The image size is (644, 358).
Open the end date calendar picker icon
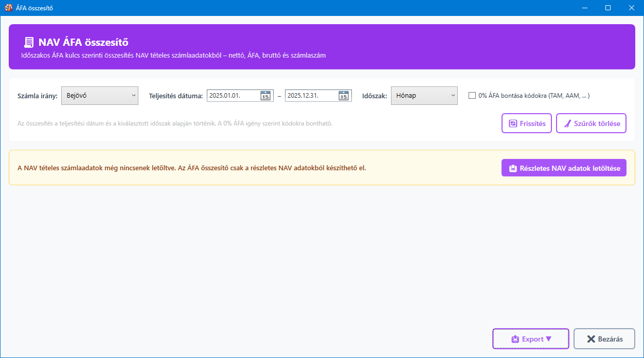tap(343, 96)
